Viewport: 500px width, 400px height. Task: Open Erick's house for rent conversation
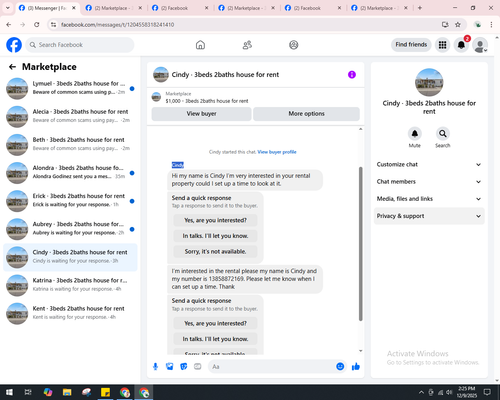click(x=70, y=201)
